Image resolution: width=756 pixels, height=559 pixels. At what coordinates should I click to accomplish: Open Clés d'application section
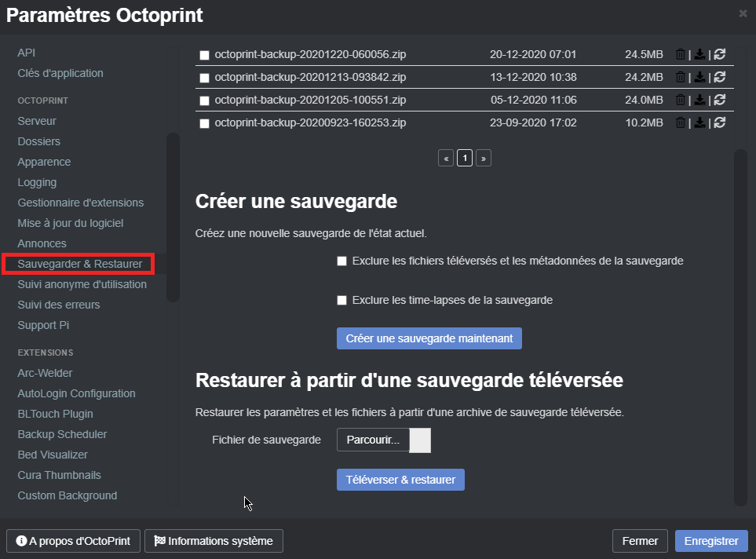pos(60,73)
